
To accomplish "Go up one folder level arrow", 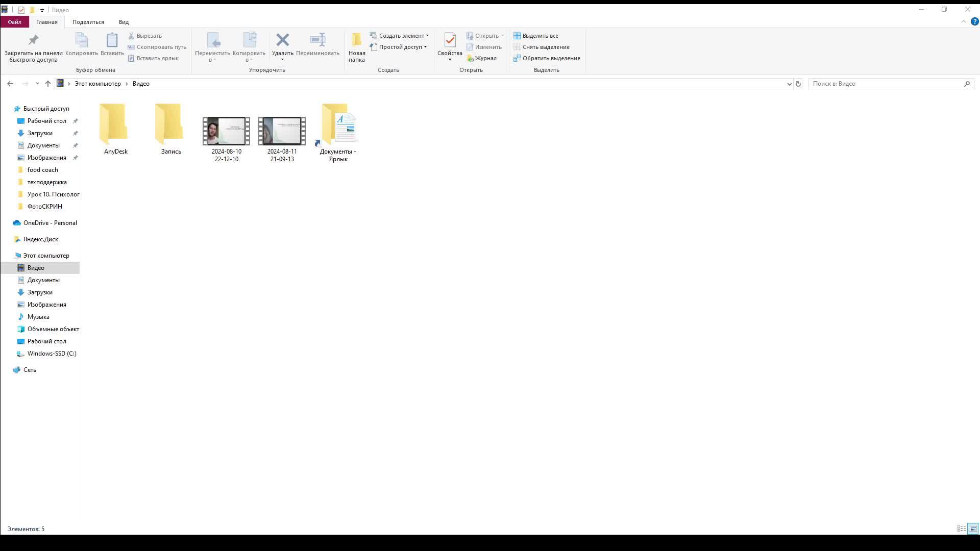I will [48, 84].
